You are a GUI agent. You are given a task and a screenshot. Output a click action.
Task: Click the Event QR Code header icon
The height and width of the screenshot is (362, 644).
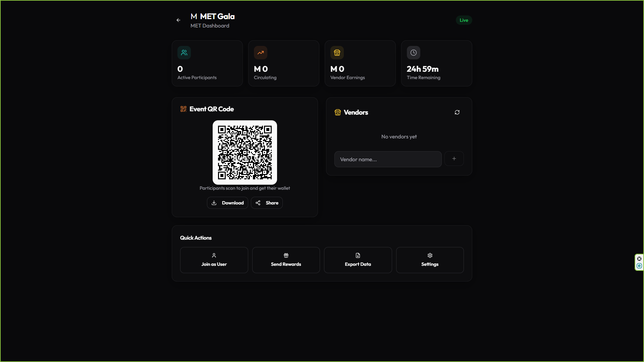(x=183, y=109)
